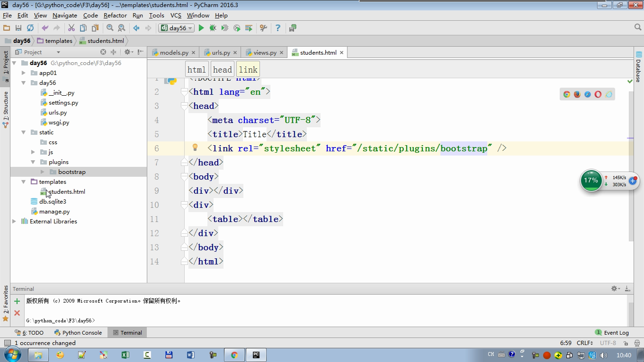Click the yellow intention light bulb
This screenshot has width=644, height=362.
pyautogui.click(x=195, y=148)
